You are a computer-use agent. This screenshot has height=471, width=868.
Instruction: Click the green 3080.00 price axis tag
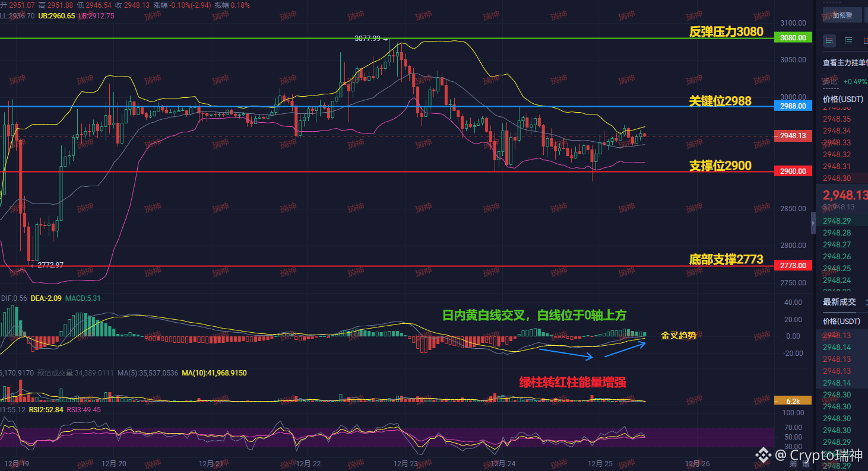[794, 37]
